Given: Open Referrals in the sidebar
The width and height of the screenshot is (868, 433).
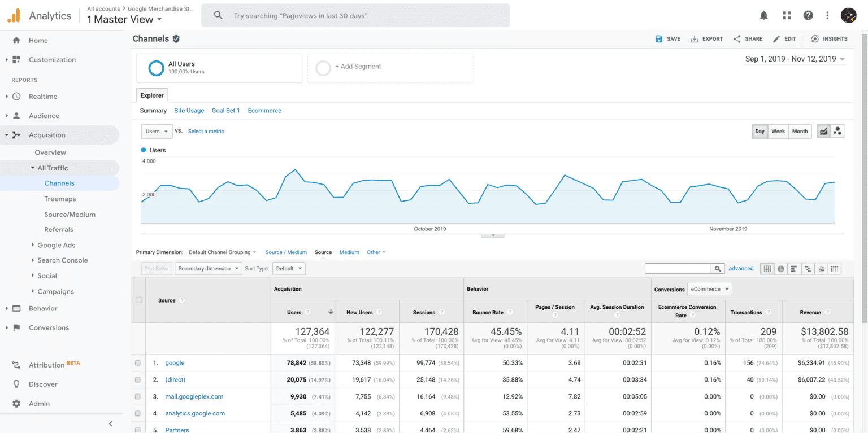Looking at the screenshot, I should 59,230.
